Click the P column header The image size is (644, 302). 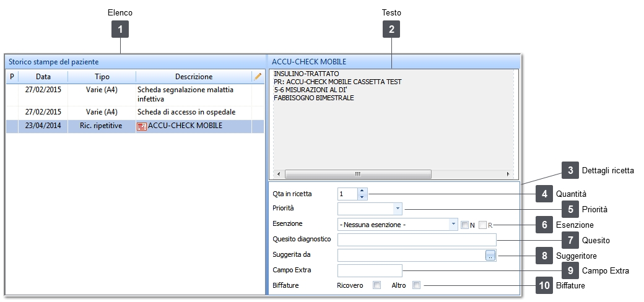click(x=12, y=76)
